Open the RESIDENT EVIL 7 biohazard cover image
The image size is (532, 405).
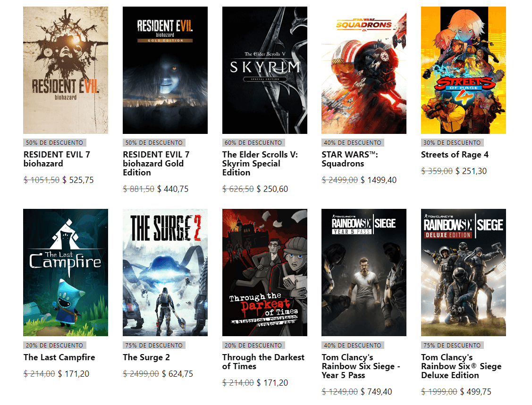[66, 70]
